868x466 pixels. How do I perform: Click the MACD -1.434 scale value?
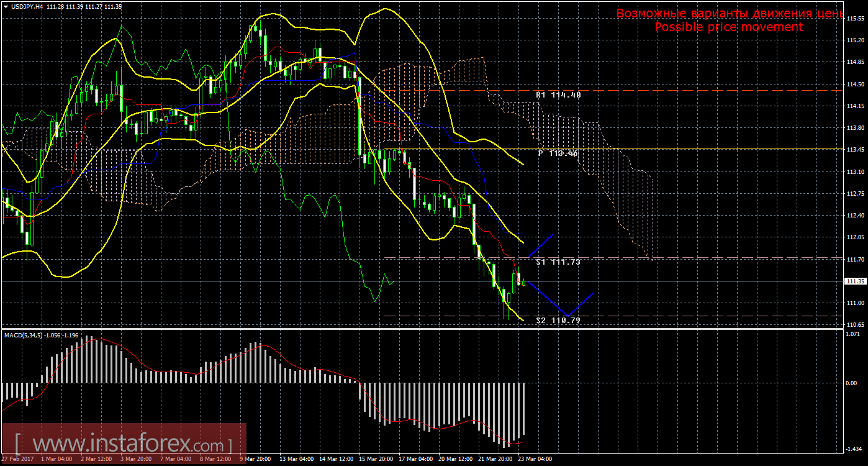pyautogui.click(x=854, y=449)
